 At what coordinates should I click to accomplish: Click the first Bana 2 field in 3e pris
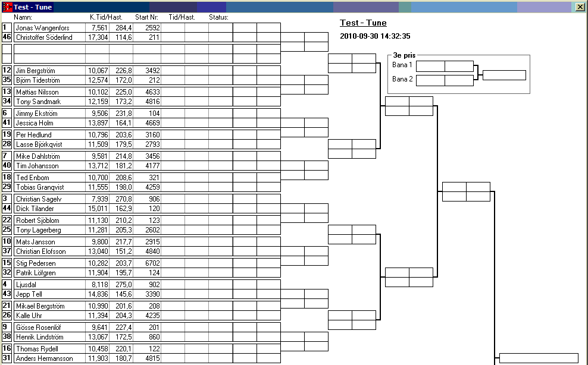(x=430, y=80)
